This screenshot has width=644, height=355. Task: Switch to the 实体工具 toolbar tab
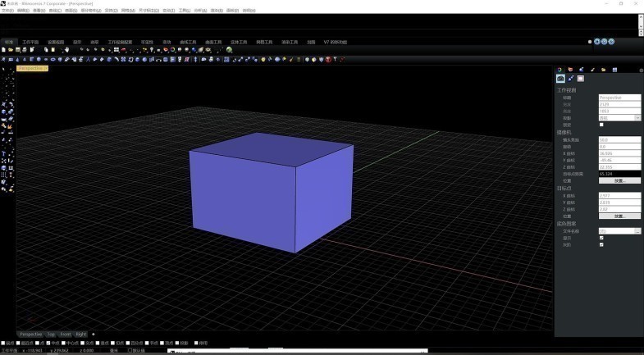pyautogui.click(x=239, y=42)
